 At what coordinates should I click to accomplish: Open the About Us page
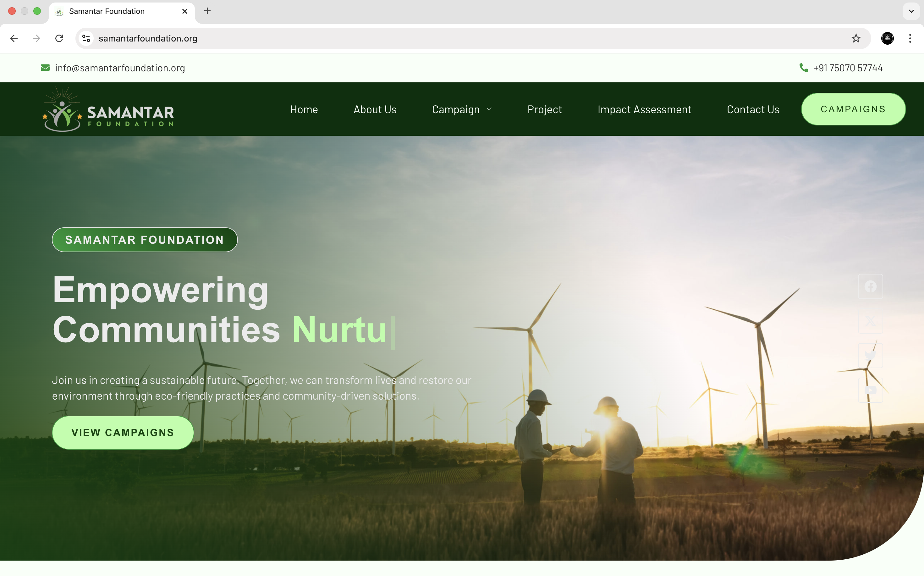pyautogui.click(x=375, y=109)
